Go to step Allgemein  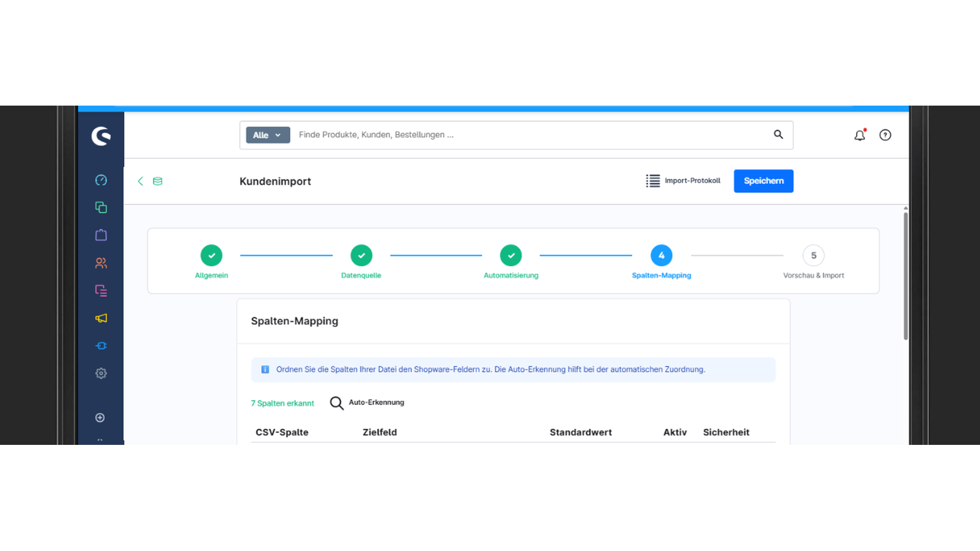coord(211,262)
